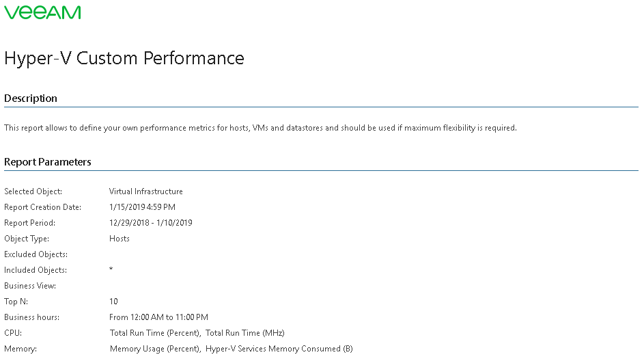
Task: Click the Description section heading
Action: tap(31, 98)
